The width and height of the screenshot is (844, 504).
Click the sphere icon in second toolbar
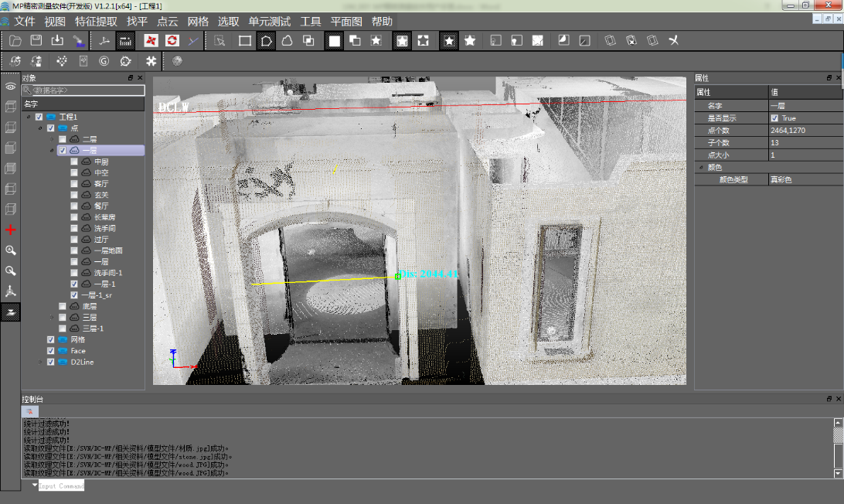coord(177,61)
